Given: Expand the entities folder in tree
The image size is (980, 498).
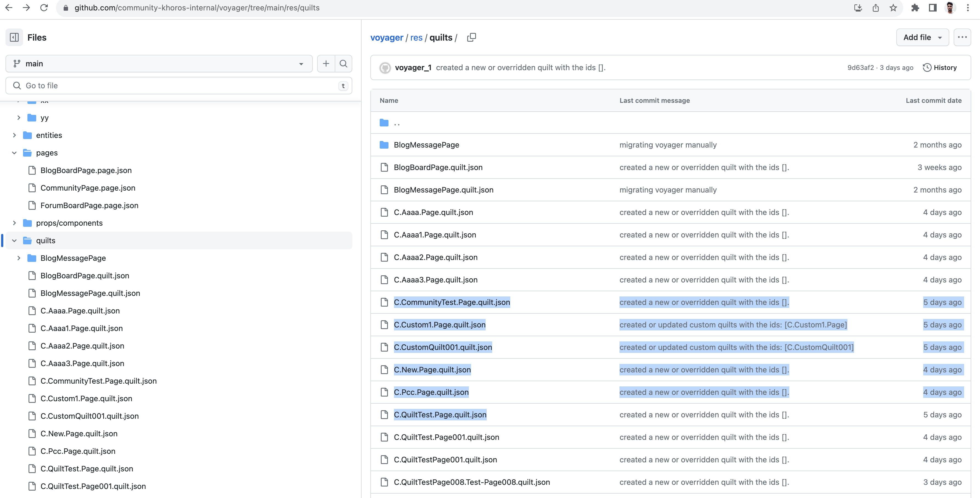Looking at the screenshot, I should (14, 135).
